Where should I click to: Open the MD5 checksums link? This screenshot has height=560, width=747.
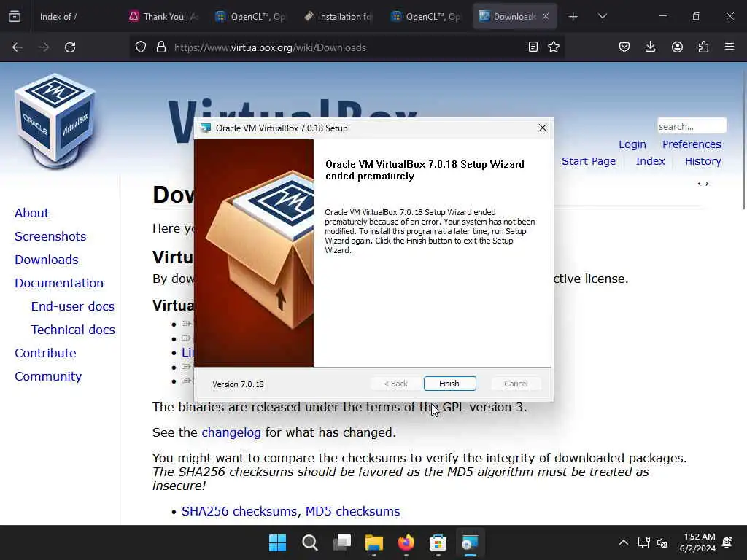click(352, 511)
